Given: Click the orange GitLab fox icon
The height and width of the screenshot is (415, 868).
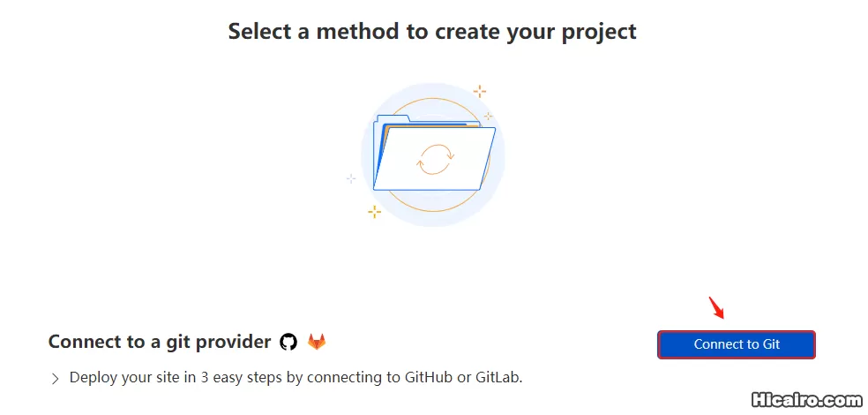Looking at the screenshot, I should click(x=316, y=342).
